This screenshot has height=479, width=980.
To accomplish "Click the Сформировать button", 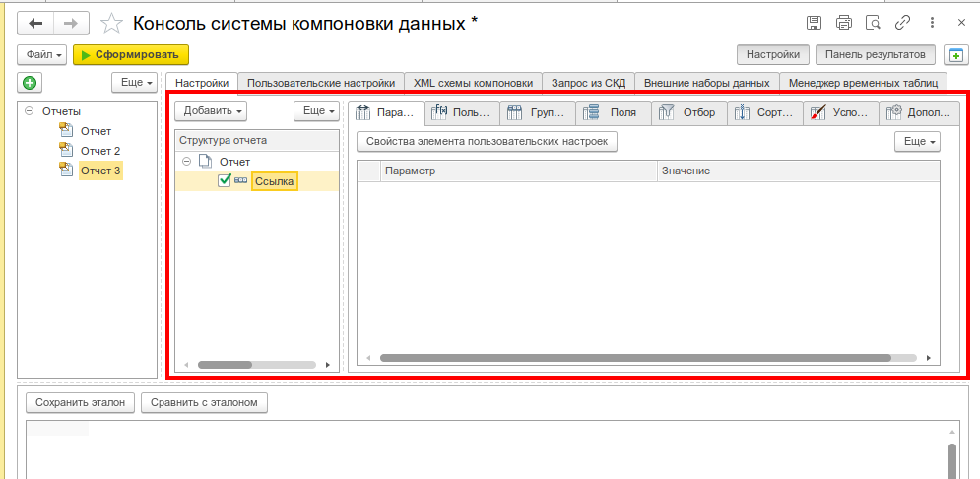I will (131, 55).
